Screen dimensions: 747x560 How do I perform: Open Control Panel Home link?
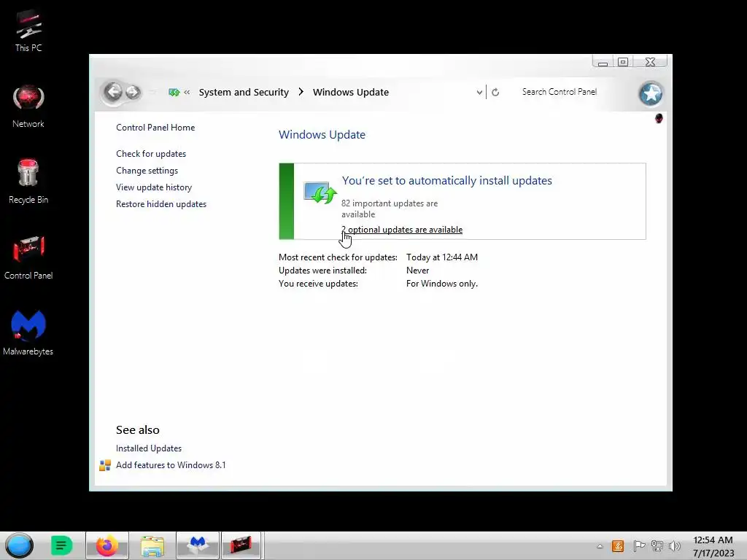(155, 128)
